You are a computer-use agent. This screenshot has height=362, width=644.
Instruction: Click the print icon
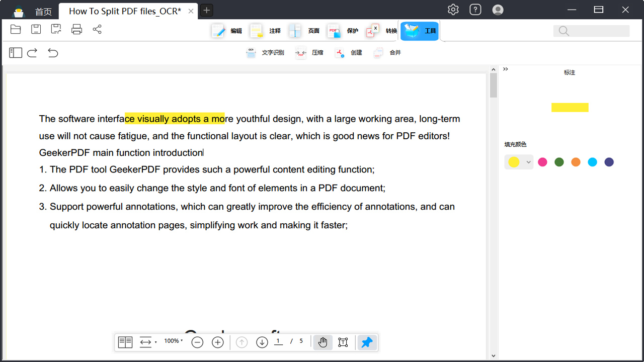(76, 29)
